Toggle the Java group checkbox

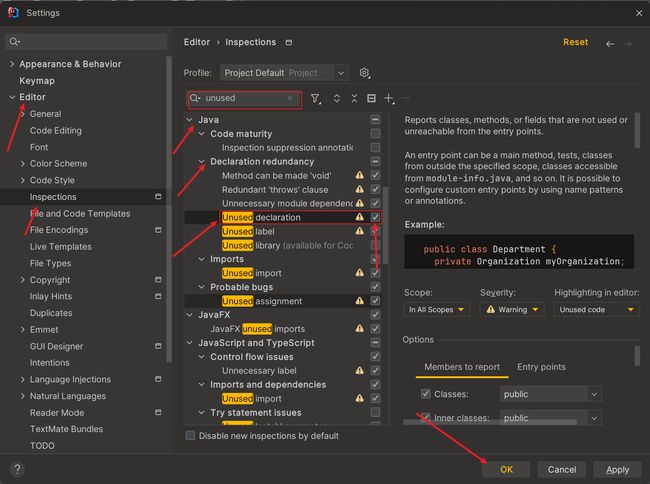(x=375, y=119)
